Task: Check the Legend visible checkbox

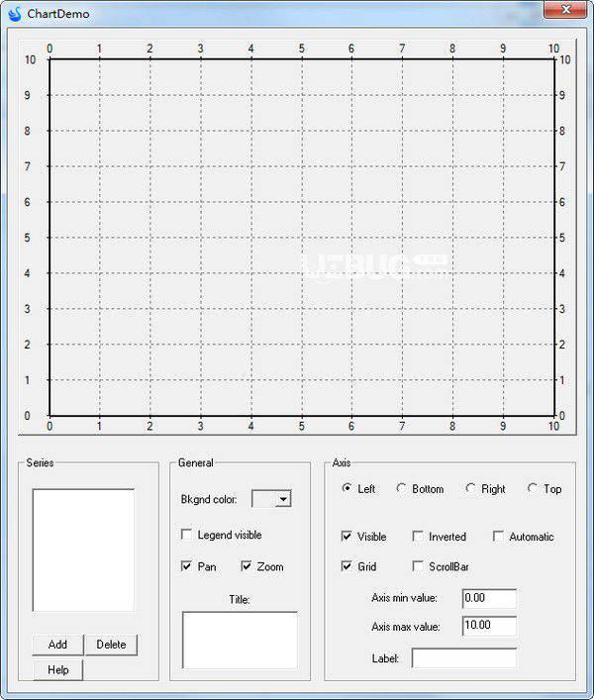Action: [186, 535]
